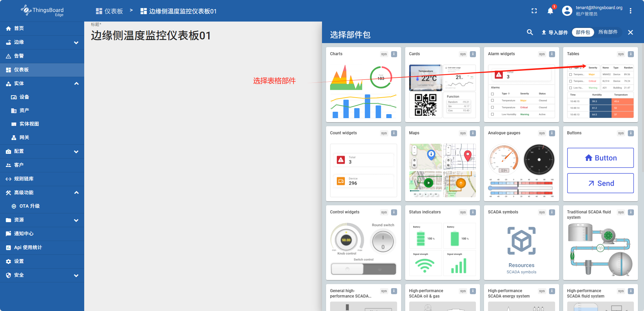
Task: Click the user account avatar icon
Action: [567, 11]
